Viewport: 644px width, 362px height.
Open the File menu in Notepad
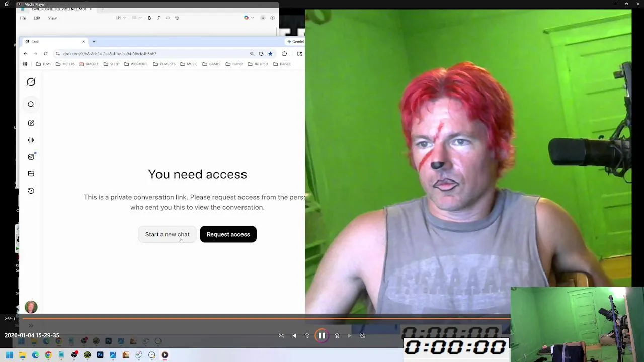[23, 18]
